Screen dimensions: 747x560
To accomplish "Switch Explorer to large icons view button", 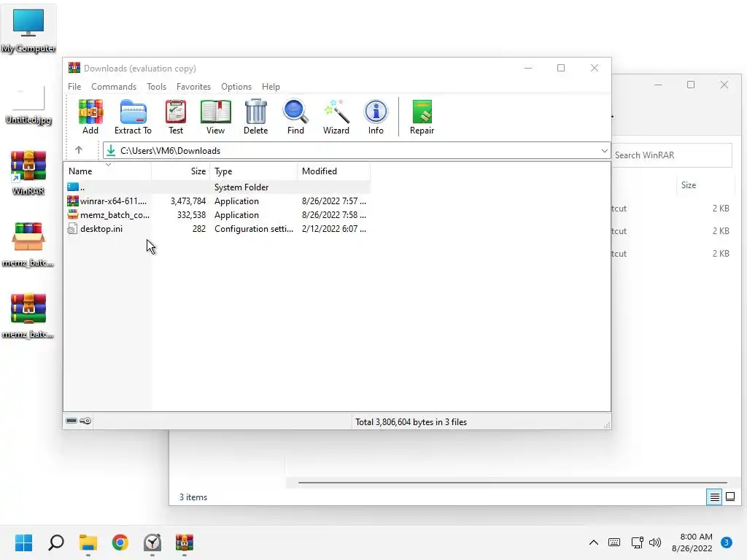I will (729, 497).
